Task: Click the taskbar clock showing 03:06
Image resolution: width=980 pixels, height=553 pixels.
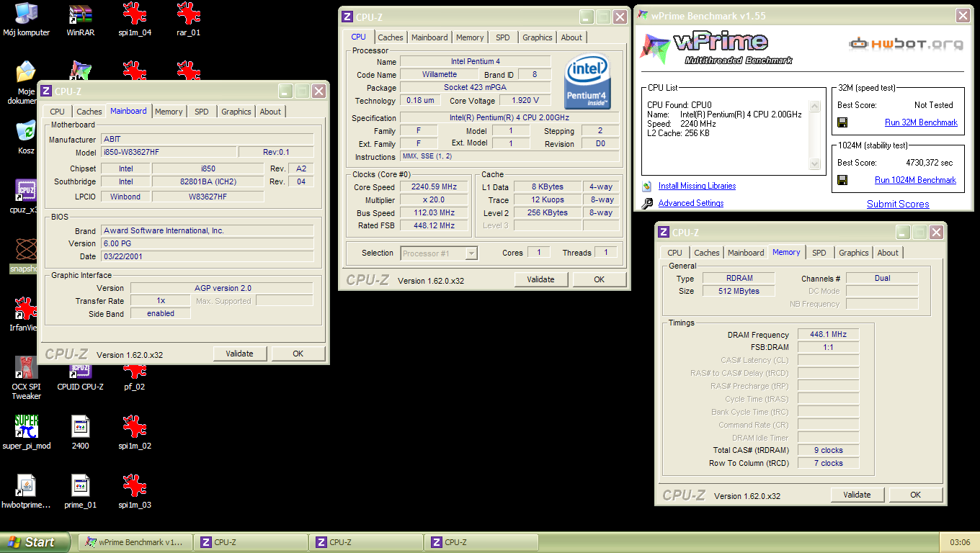Action: click(x=960, y=542)
